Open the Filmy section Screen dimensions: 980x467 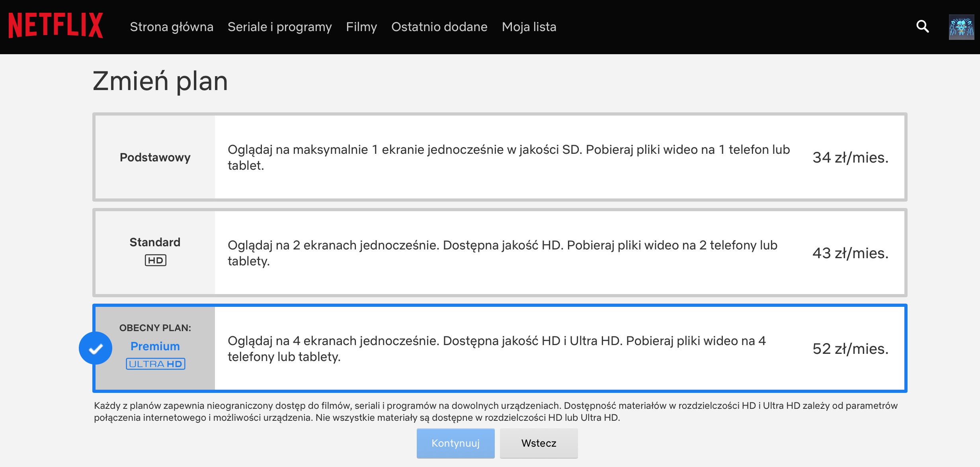[x=361, y=27]
